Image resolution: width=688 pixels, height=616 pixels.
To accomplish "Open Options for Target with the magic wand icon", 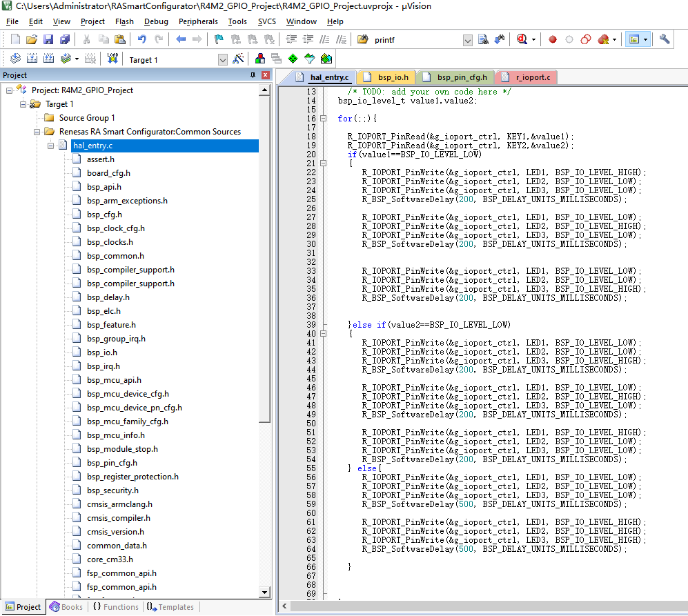I will tap(238, 59).
